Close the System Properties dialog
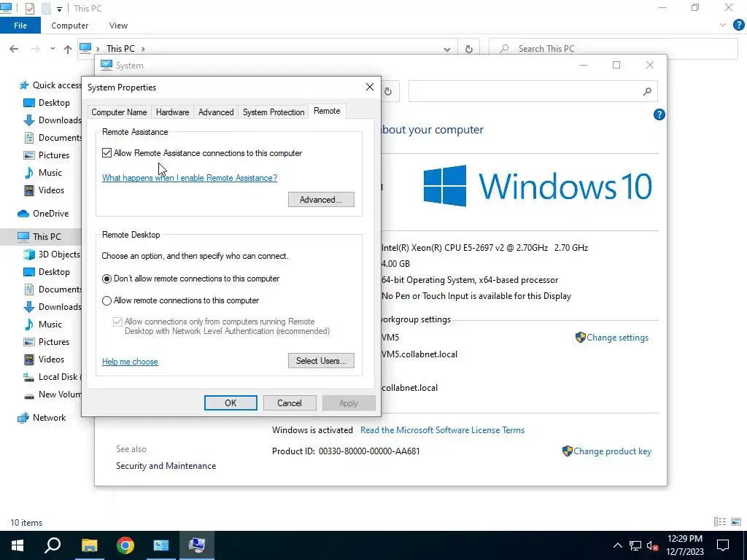The width and height of the screenshot is (747, 560). click(370, 87)
